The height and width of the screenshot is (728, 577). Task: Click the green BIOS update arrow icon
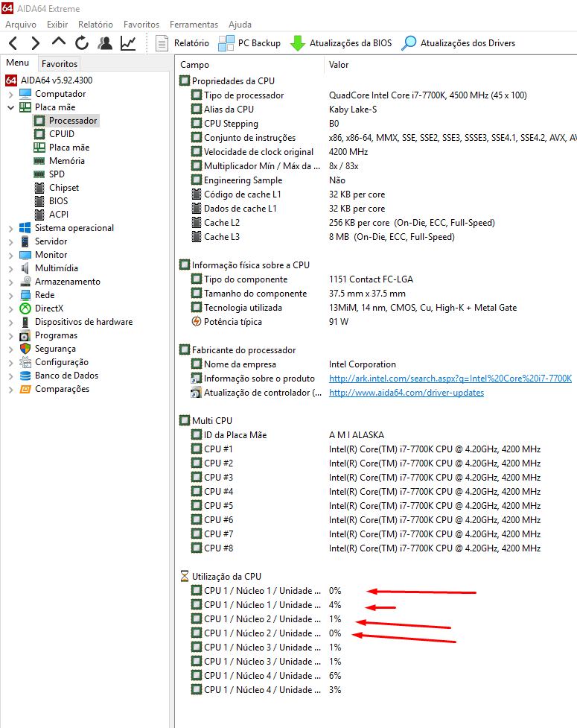[297, 43]
